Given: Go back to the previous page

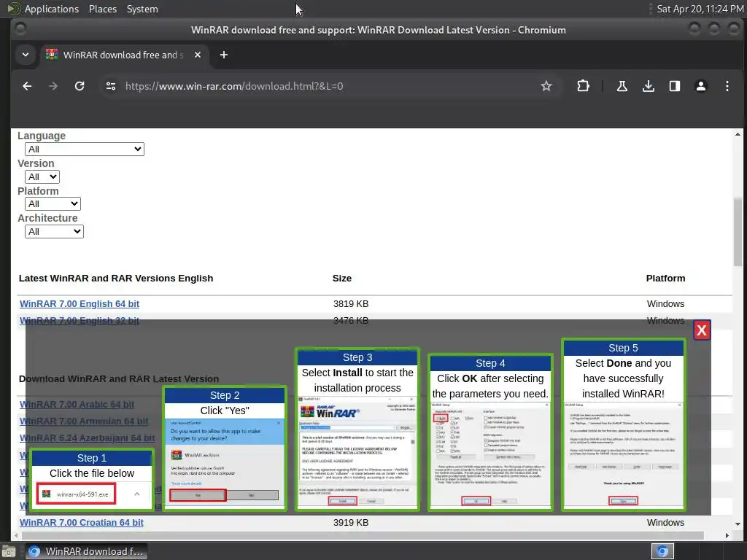Looking at the screenshot, I should coord(27,86).
